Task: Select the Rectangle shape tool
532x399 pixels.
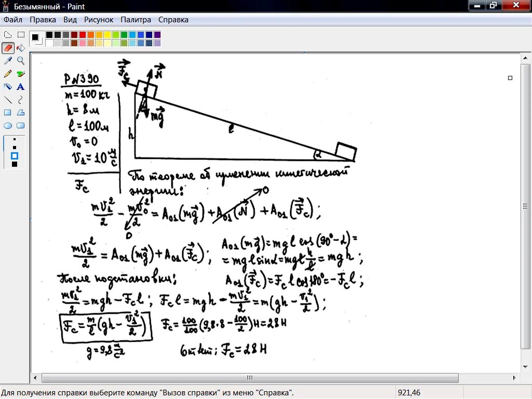Action: pos(8,113)
